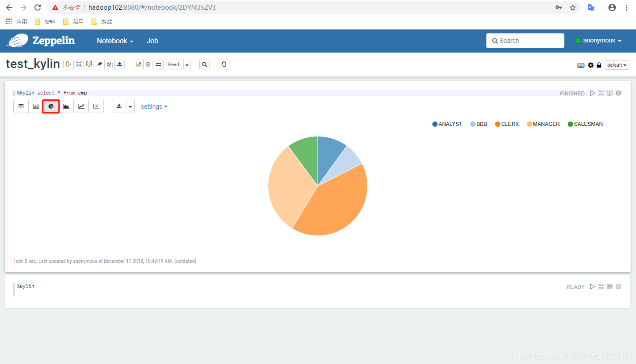Switch result to area chart view
636x364 pixels.
tap(66, 106)
